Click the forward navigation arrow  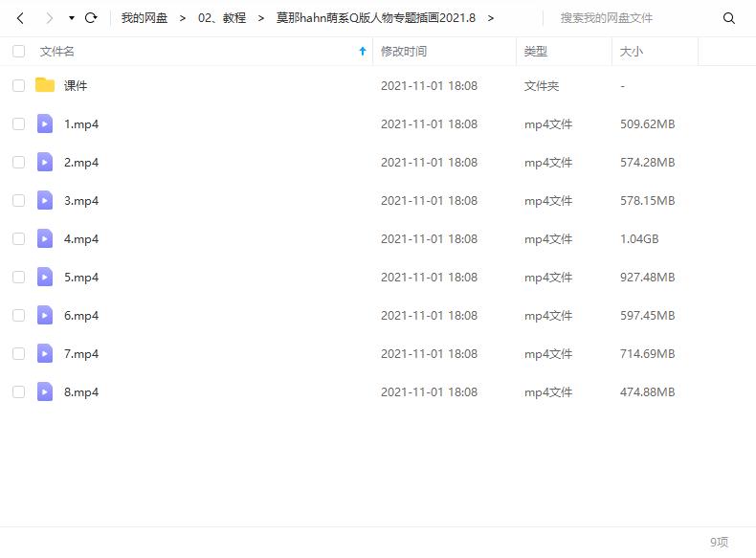coord(50,18)
